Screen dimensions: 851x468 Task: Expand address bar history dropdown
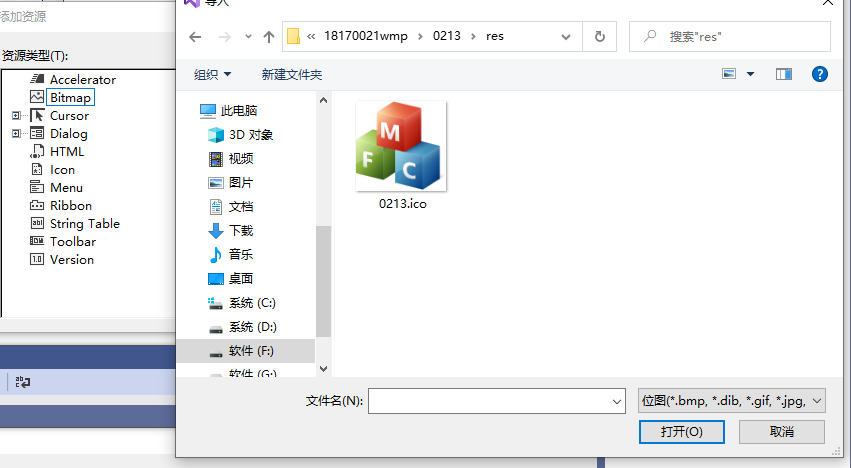click(x=566, y=36)
